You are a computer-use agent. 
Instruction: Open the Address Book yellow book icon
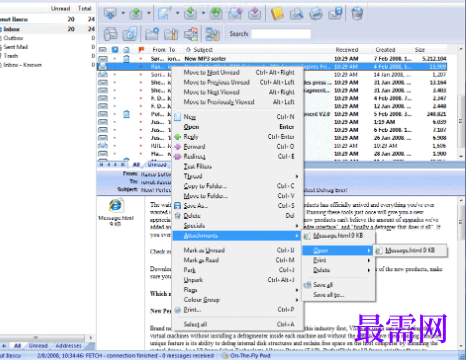pyautogui.click(x=277, y=14)
